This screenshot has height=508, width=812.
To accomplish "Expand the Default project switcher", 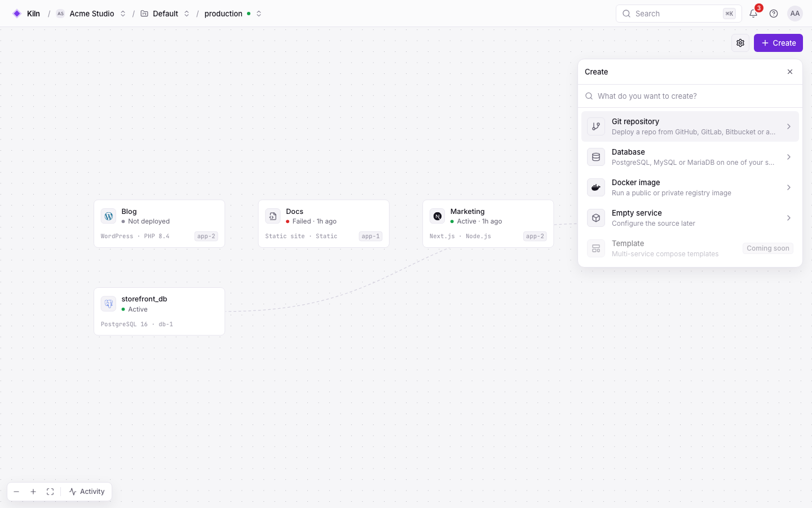I will 187,14.
